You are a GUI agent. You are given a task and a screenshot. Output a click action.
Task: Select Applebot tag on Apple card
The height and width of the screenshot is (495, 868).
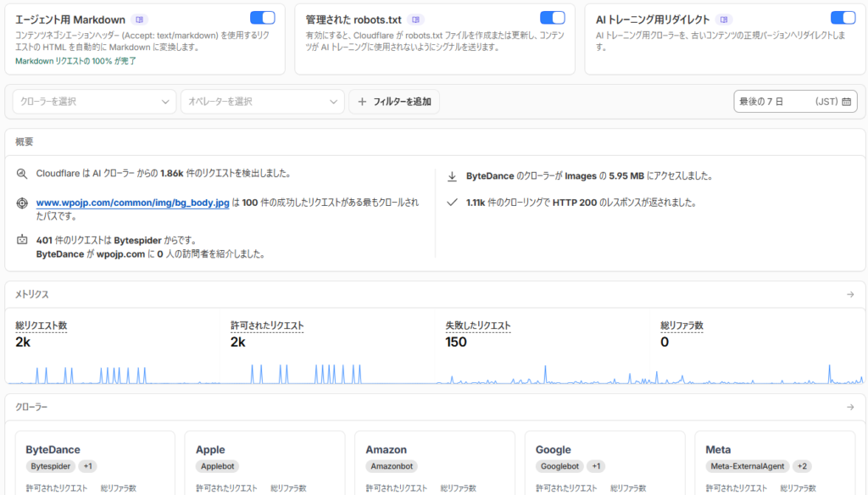click(x=217, y=466)
